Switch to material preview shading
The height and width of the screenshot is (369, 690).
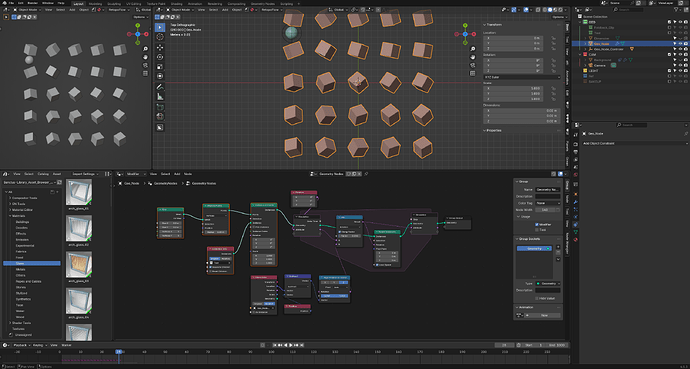coord(554,10)
